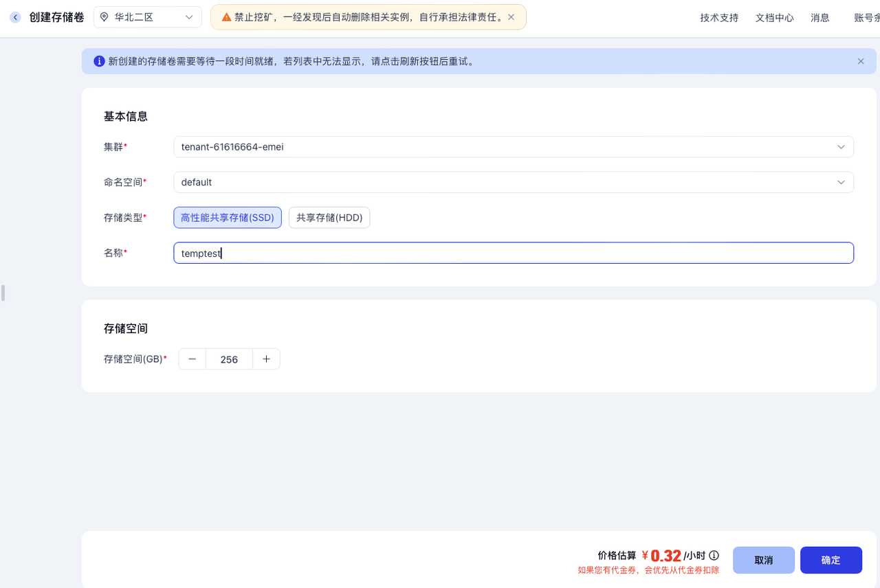Click the info icon next to the price estimate
Image resolution: width=880 pixels, height=588 pixels.
click(713, 555)
